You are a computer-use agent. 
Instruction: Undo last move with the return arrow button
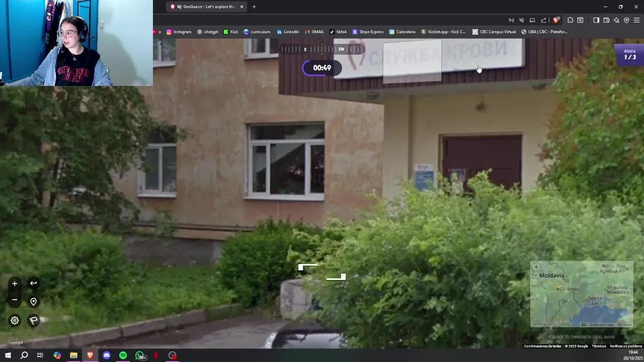click(33, 283)
